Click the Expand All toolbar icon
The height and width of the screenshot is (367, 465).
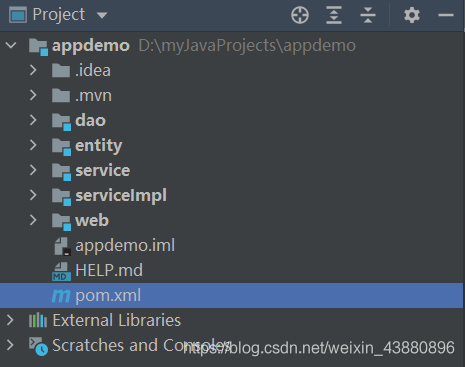(x=334, y=15)
